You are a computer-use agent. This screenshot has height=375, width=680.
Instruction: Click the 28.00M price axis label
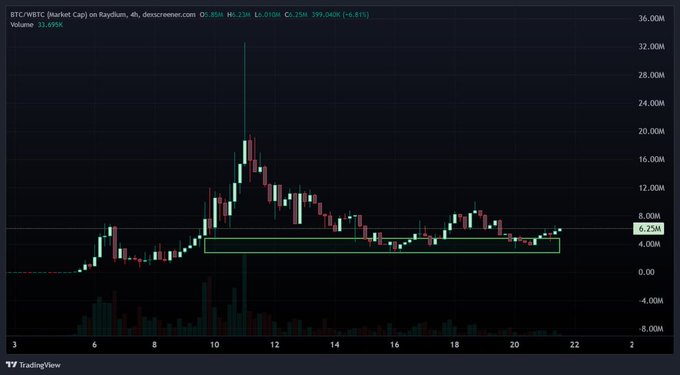652,75
